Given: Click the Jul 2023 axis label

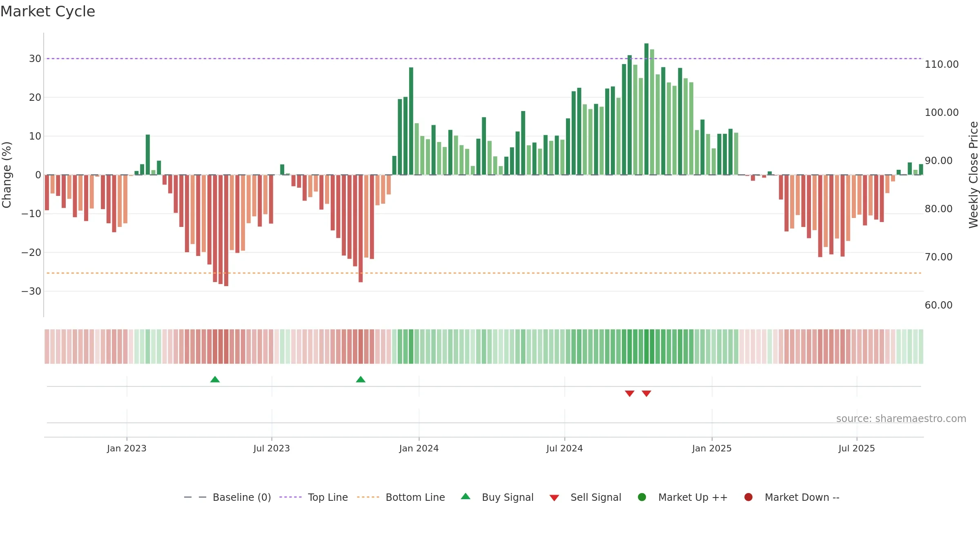Looking at the screenshot, I should (272, 448).
